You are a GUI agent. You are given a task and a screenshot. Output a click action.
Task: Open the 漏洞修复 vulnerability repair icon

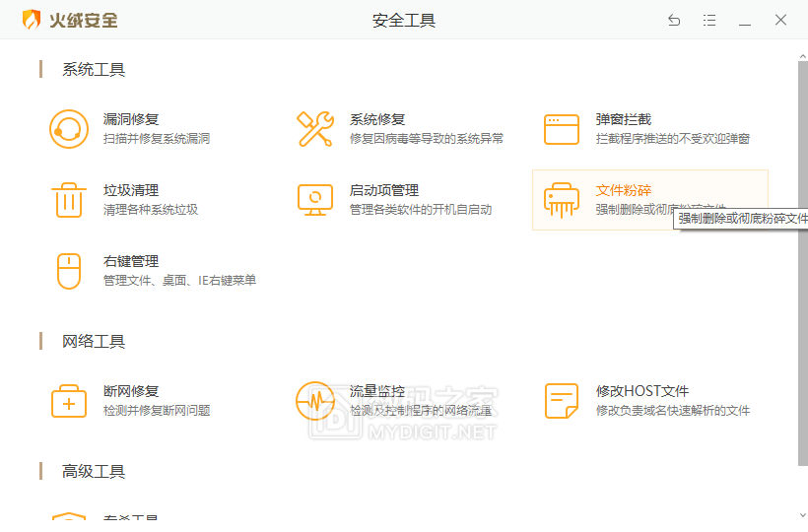[69, 129]
